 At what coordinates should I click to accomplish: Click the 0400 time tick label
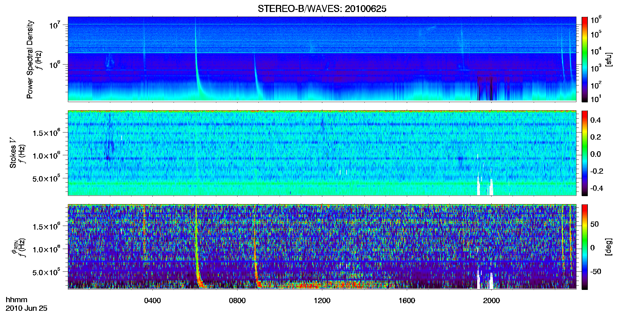pyautogui.click(x=152, y=301)
